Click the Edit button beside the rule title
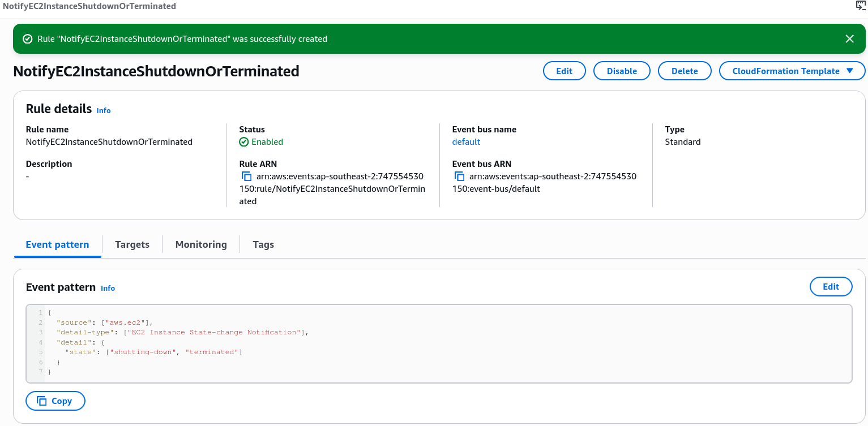Image resolution: width=868 pixels, height=426 pixels. (x=565, y=71)
